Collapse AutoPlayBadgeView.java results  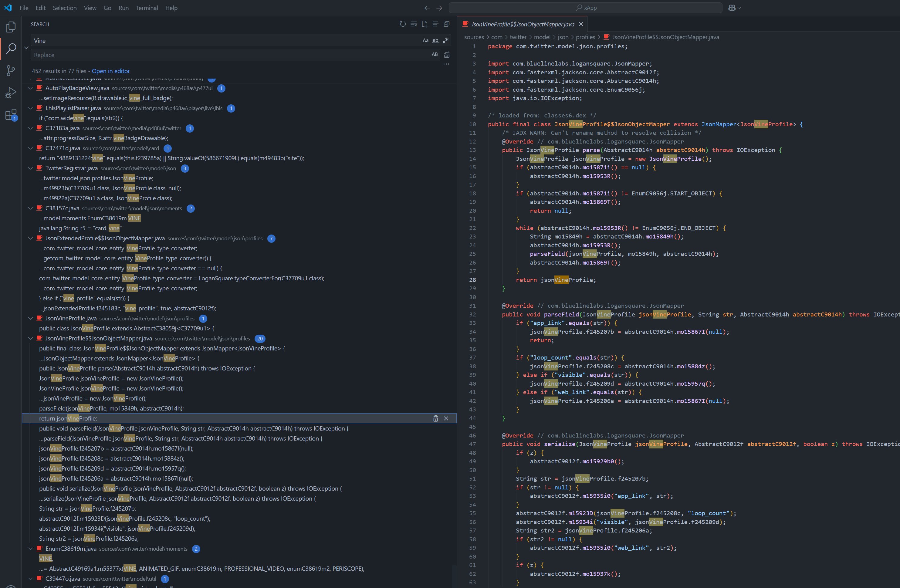click(30, 88)
